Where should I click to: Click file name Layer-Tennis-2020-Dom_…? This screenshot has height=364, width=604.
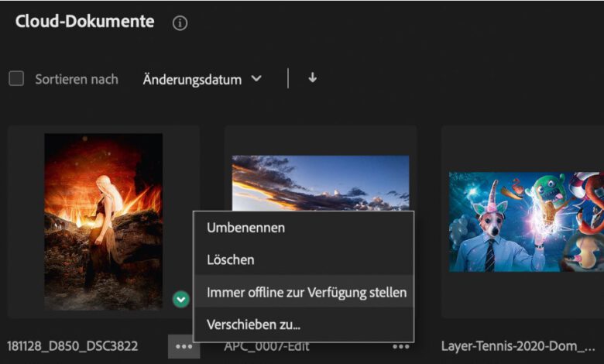pos(518,346)
